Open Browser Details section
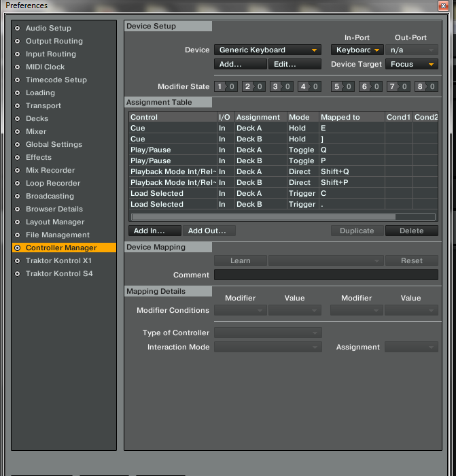This screenshot has height=476, width=456. [x=54, y=209]
